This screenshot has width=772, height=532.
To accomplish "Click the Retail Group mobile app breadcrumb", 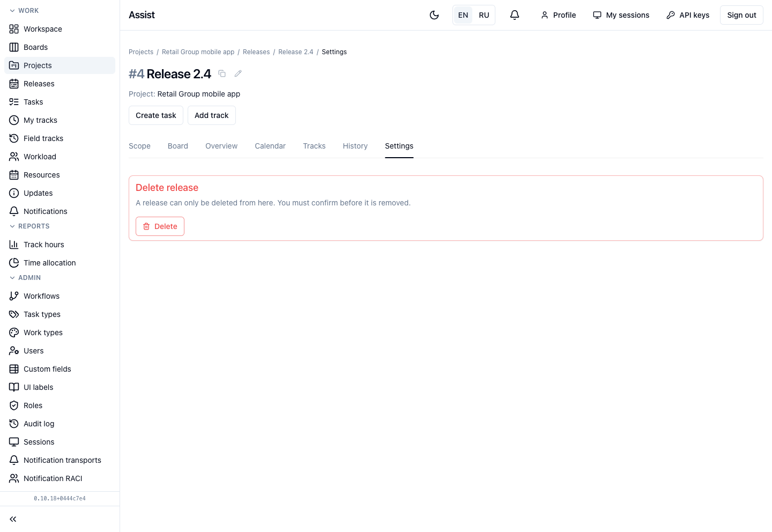I will coord(198,52).
